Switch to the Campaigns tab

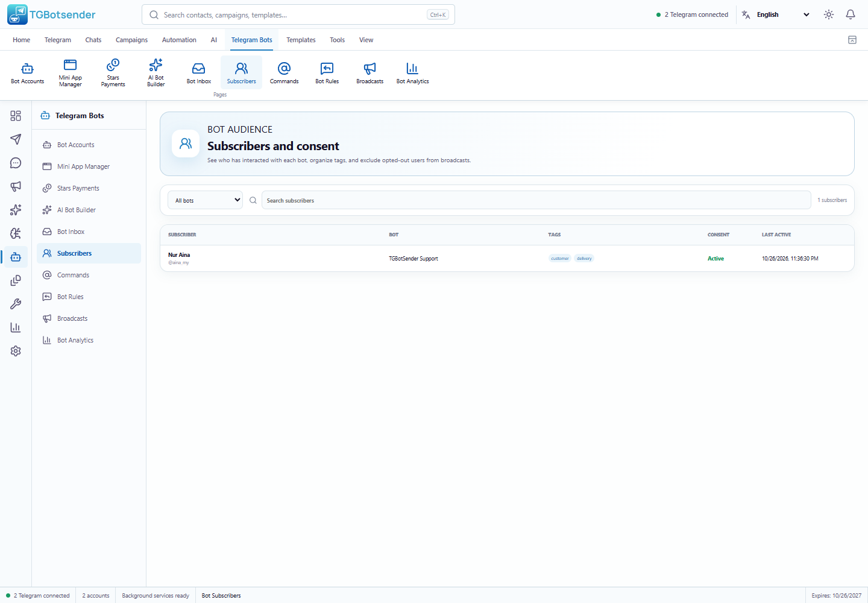point(131,40)
